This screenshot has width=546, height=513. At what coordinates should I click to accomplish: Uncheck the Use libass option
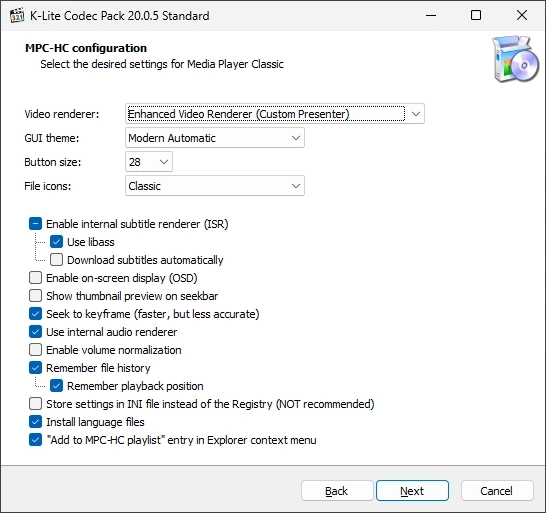coord(56,242)
